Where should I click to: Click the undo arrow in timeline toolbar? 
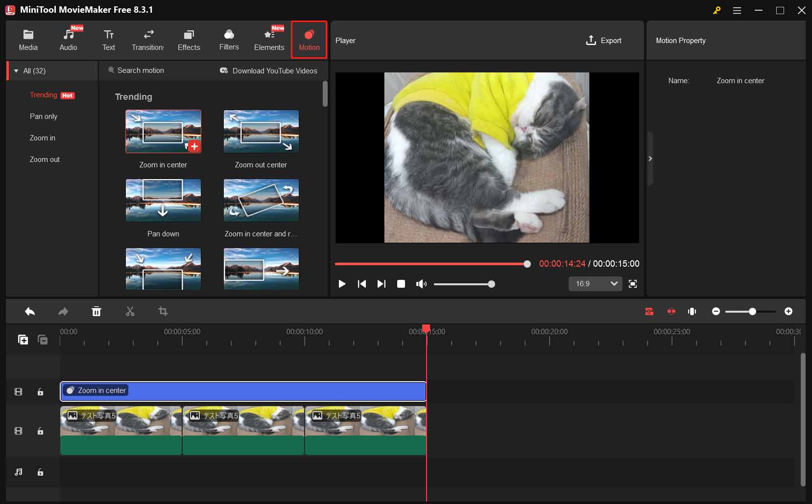coord(30,312)
